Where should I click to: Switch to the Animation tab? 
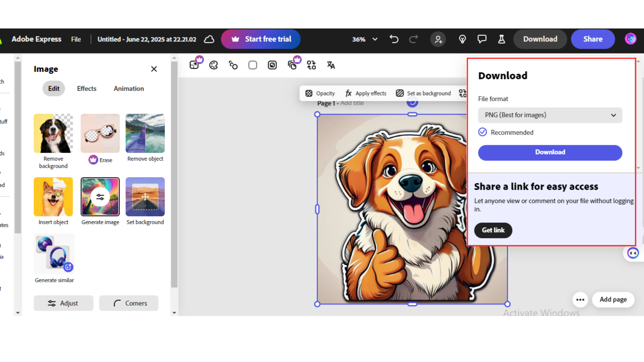coord(128,88)
